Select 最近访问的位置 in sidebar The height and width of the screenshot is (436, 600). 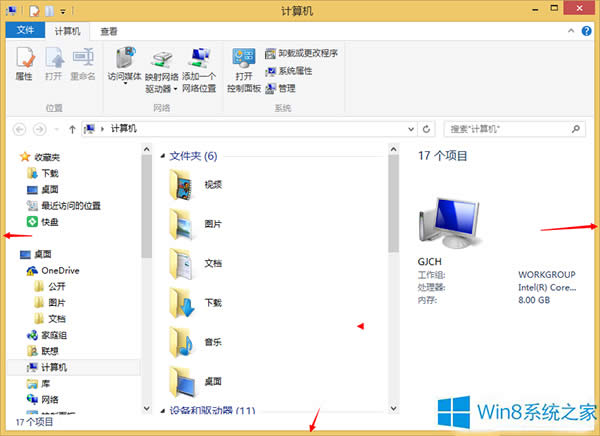click(64, 206)
